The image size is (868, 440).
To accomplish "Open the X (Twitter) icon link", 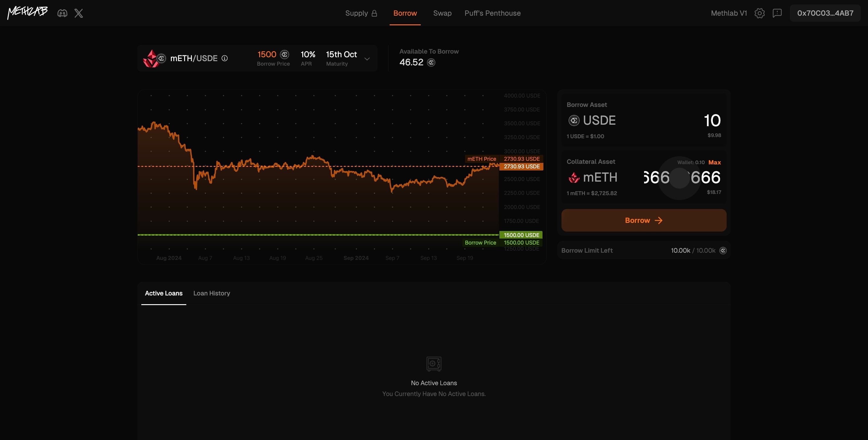I will (78, 13).
